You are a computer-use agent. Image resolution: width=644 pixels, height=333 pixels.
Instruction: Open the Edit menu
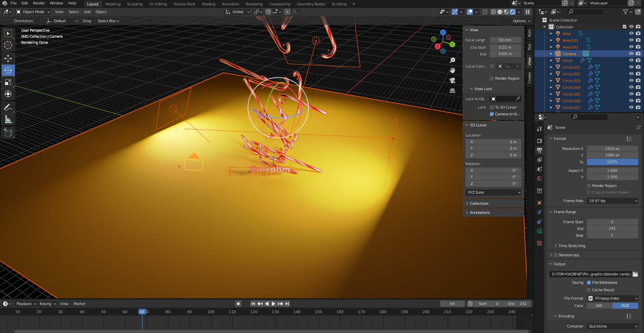25,3
